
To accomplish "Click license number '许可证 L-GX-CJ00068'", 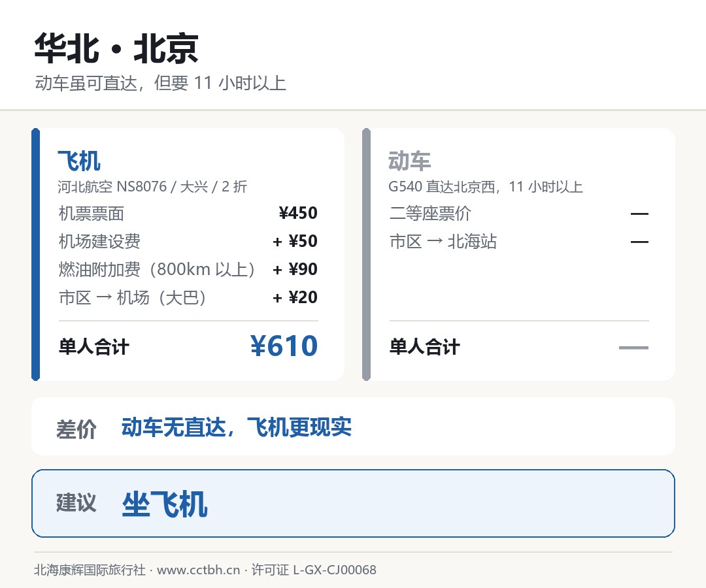I will click(x=314, y=570).
